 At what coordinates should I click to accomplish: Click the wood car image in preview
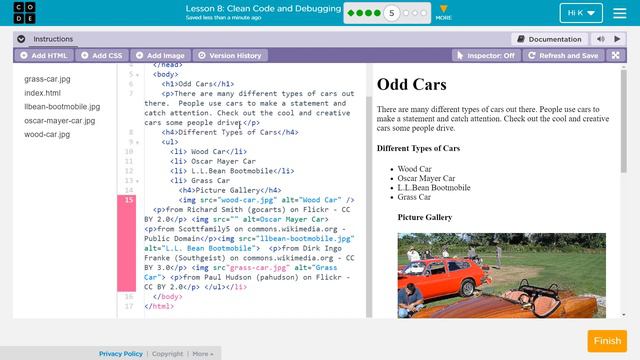pos(502,276)
